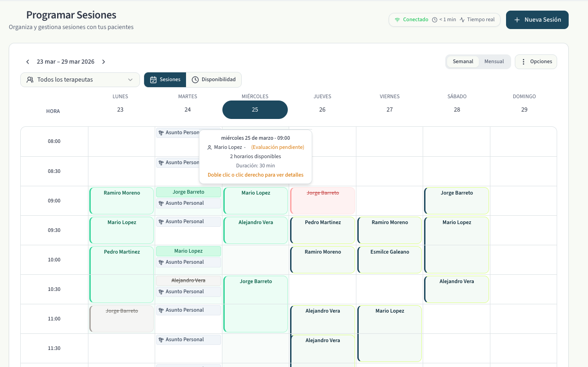Select Miércoles 25 day header
588x367 pixels.
click(255, 110)
